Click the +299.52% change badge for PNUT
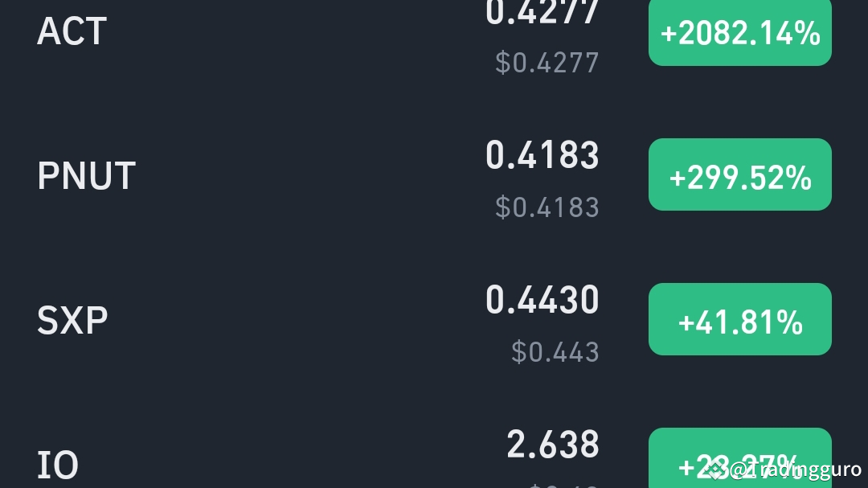This screenshot has width=868, height=488. point(739,174)
